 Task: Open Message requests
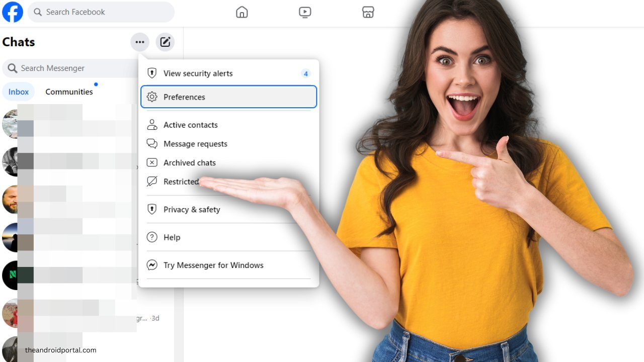(229, 144)
